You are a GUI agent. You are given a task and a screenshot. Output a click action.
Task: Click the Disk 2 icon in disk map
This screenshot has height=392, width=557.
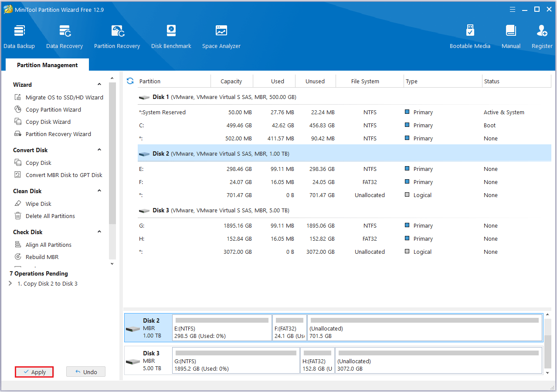pos(133,328)
